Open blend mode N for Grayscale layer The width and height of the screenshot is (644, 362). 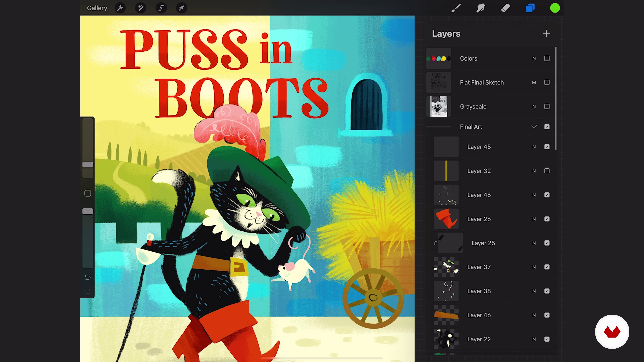(534, 107)
